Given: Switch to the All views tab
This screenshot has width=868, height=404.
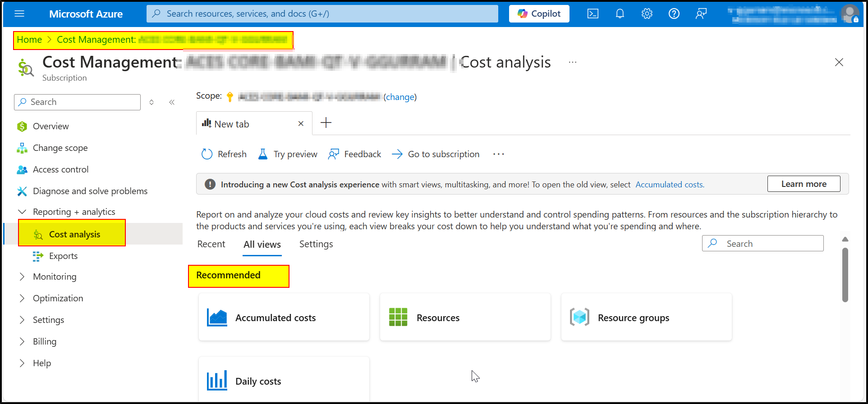Looking at the screenshot, I should coord(262,245).
